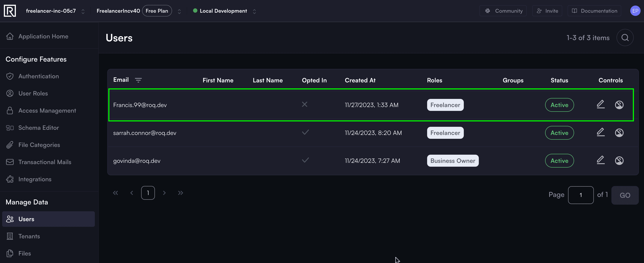Screen dimensions: 644x263
Task: Enter page number in pagination input field
Action: 581,195
